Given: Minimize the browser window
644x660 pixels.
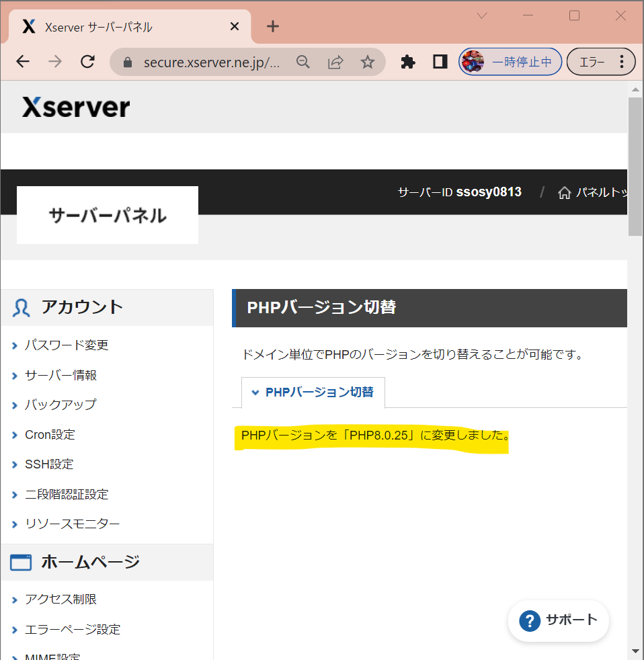Looking at the screenshot, I should (528, 15).
